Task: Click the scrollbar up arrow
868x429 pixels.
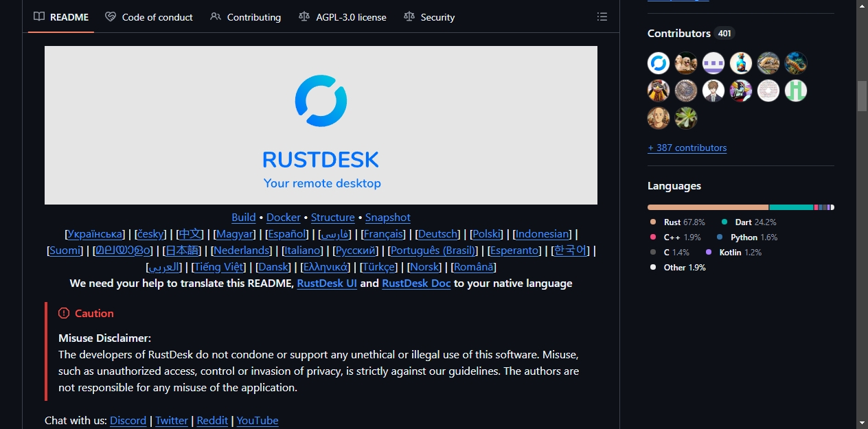Action: (x=862, y=5)
